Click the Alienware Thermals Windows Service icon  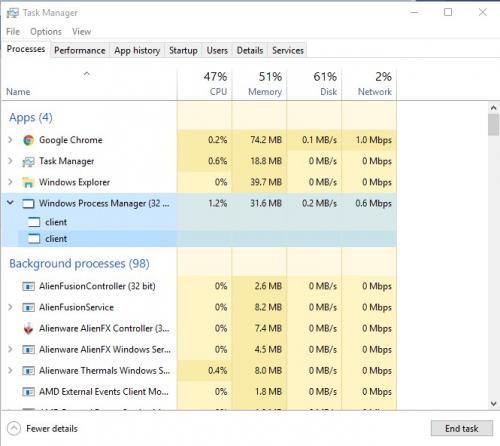pyautogui.click(x=28, y=371)
